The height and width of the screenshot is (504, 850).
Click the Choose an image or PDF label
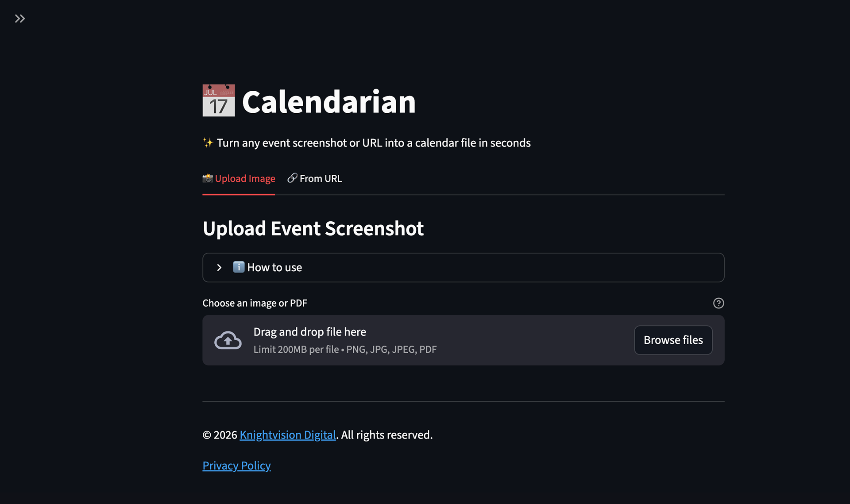click(x=255, y=303)
